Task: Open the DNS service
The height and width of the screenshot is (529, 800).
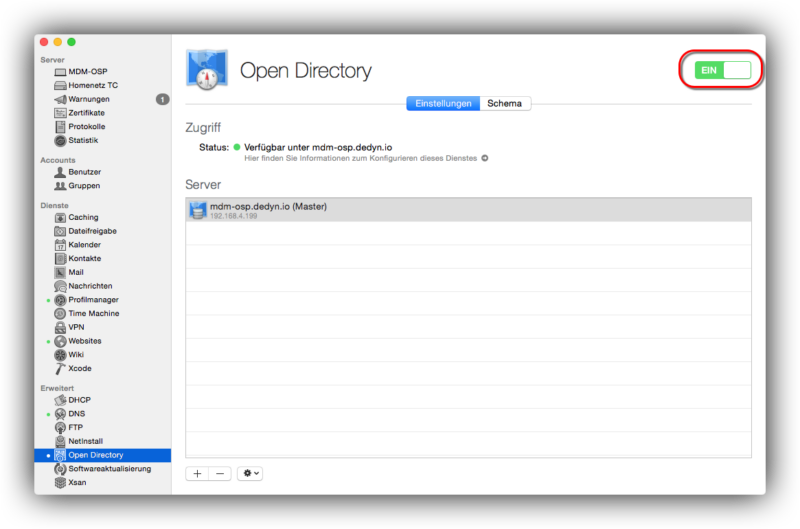Action: pyautogui.click(x=78, y=413)
